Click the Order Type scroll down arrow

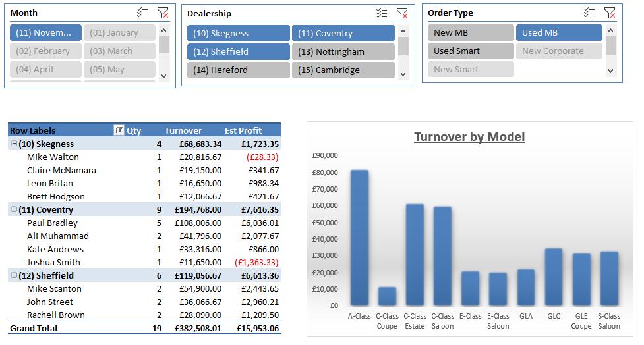click(611, 71)
